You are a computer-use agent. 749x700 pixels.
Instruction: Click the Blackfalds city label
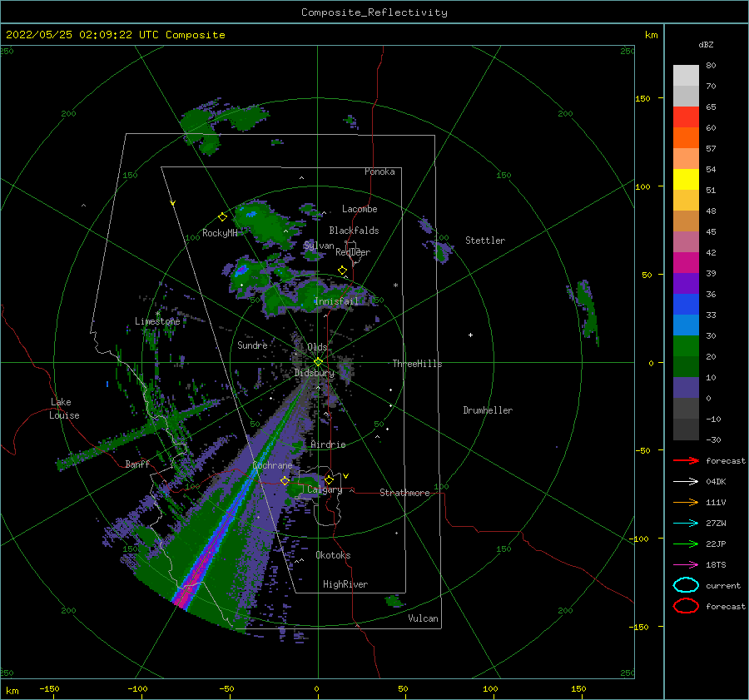pyautogui.click(x=354, y=231)
